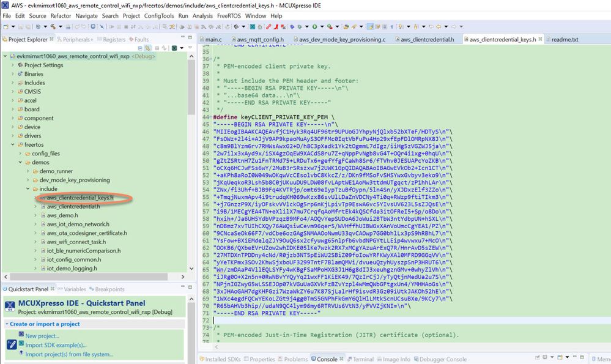Maximize the Project Explorer view
The width and height of the screenshot is (611, 364).
[x=190, y=37]
